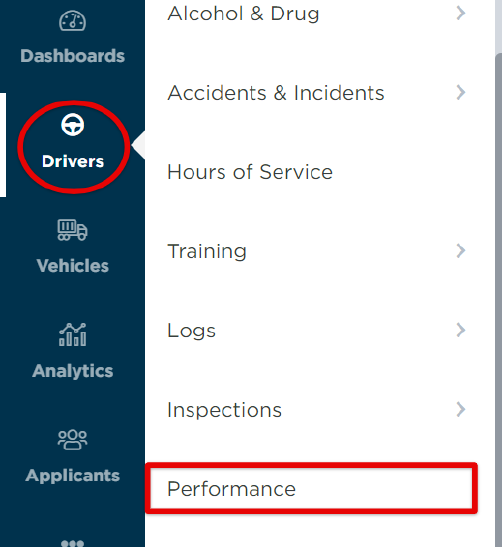Open the Vehicles truck icon

[x=72, y=230]
